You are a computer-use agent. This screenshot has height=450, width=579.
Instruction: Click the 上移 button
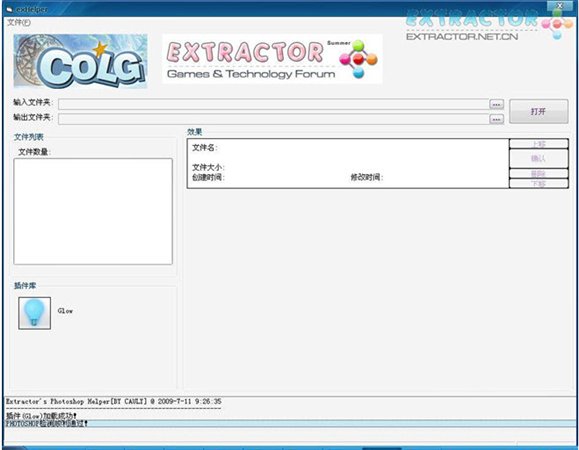pos(538,144)
